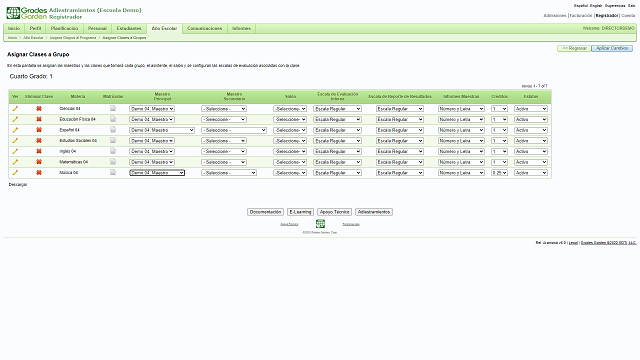Open the pencil icon for Matemáticas 04
The height and width of the screenshot is (360, 640).
pyautogui.click(x=15, y=162)
